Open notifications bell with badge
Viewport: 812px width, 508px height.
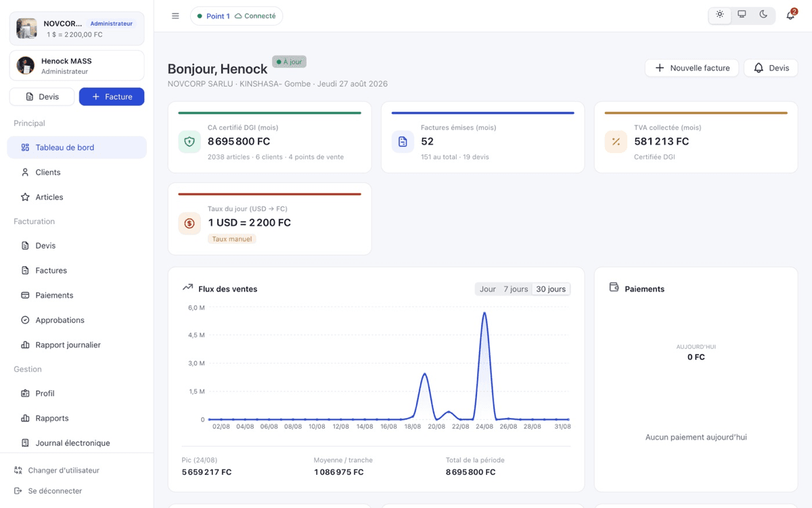tap(790, 15)
